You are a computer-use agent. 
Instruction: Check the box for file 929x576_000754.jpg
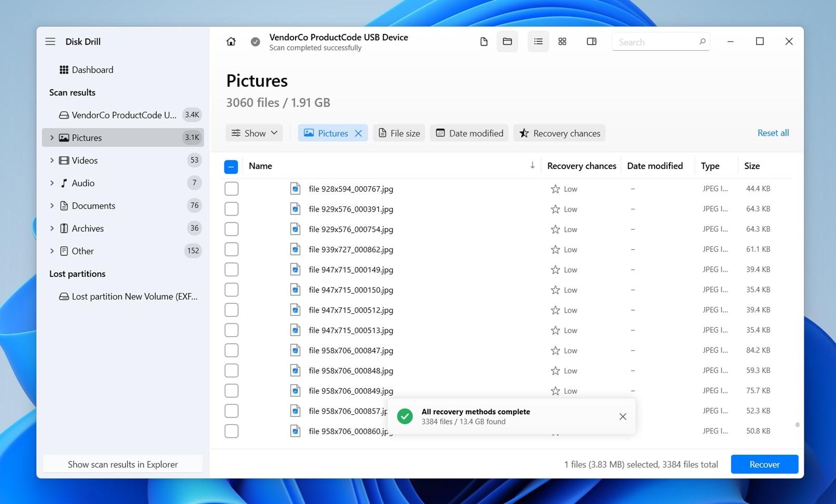(x=231, y=229)
